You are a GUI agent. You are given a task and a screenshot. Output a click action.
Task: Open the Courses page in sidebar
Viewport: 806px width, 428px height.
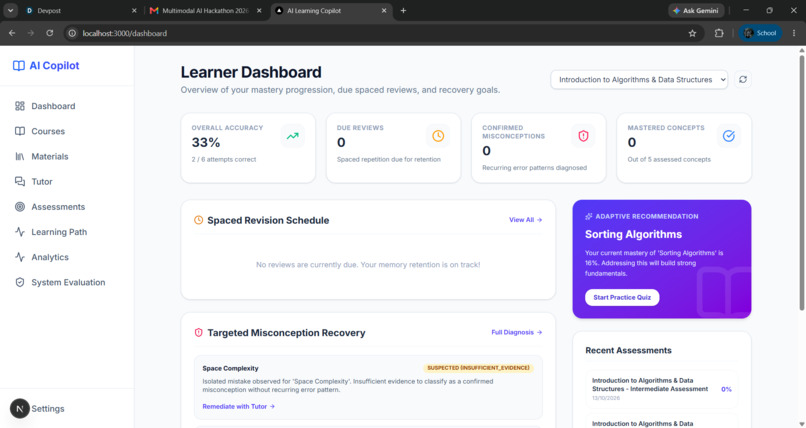coord(67,131)
